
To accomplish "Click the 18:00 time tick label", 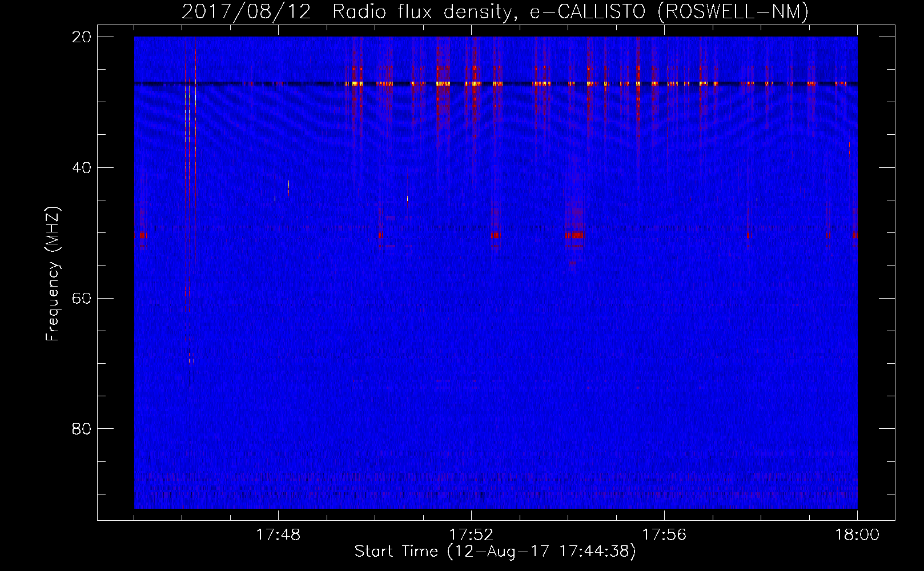I will (857, 535).
